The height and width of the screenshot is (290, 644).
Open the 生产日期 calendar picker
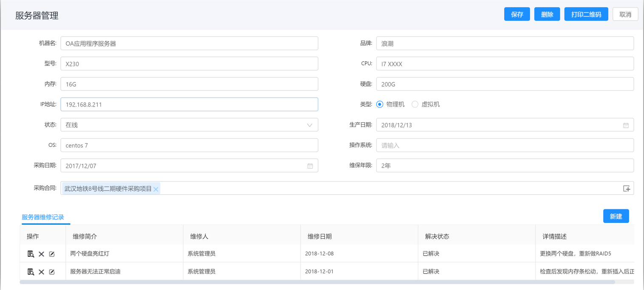625,125
